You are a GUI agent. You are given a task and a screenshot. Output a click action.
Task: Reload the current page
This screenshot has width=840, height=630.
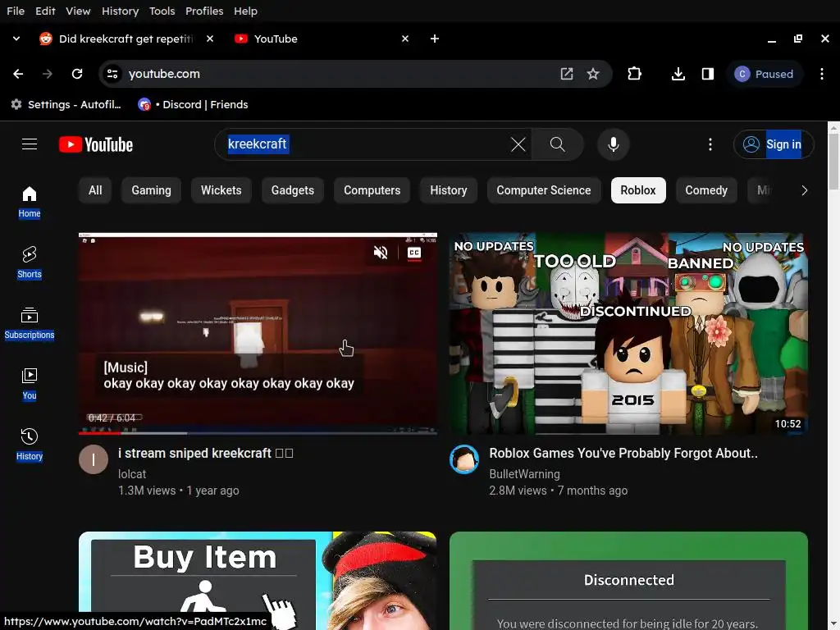point(77,74)
